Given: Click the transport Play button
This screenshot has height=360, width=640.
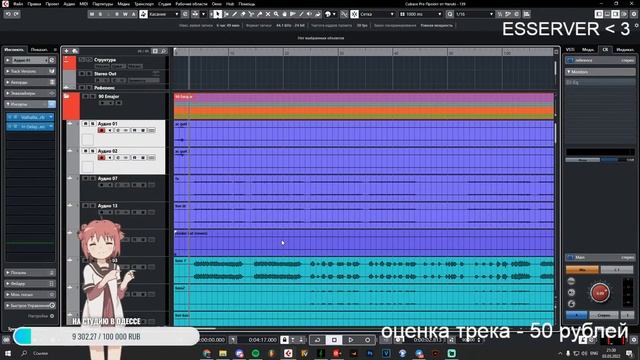Looking at the screenshot, I should pyautogui.click(x=351, y=340).
